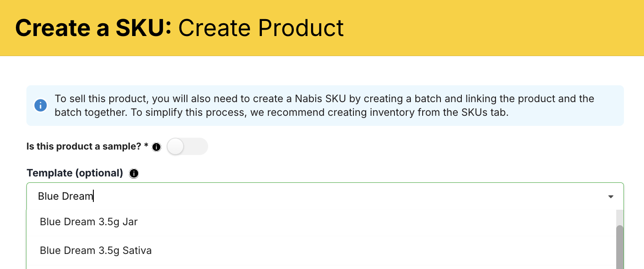Click into the Template search field
This screenshot has width=644, height=269.
[319, 197]
